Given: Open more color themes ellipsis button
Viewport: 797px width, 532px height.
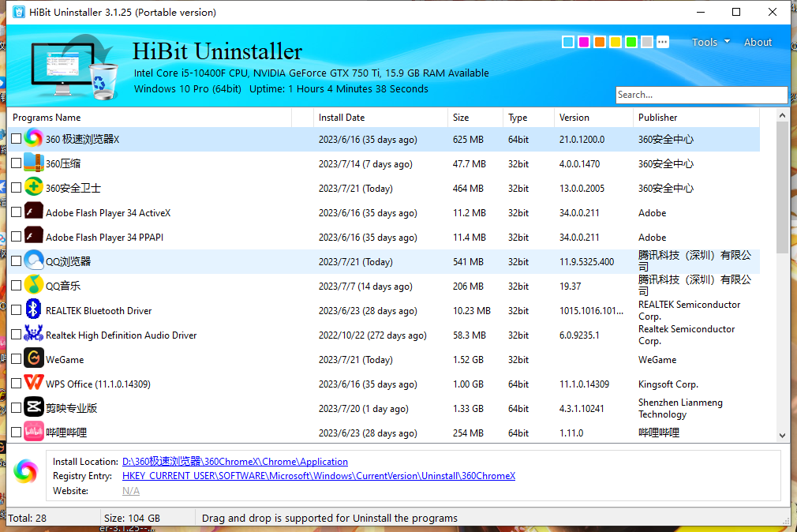Looking at the screenshot, I should 662,42.
